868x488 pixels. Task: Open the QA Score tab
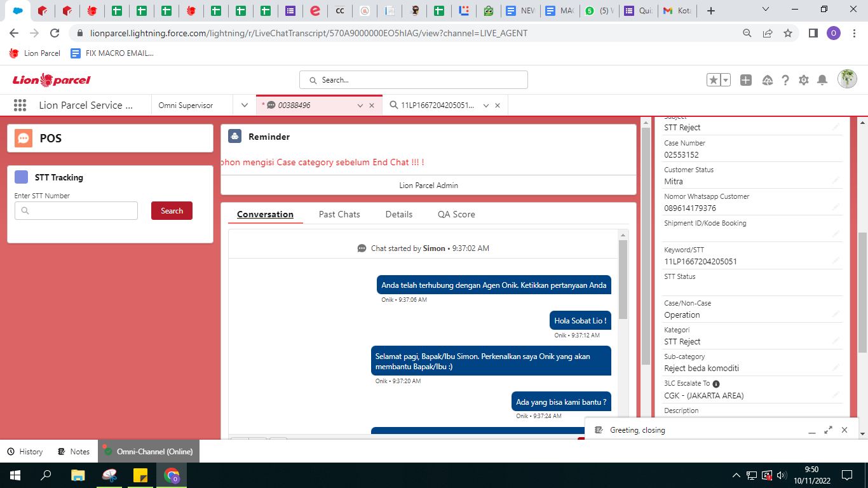[456, 214]
